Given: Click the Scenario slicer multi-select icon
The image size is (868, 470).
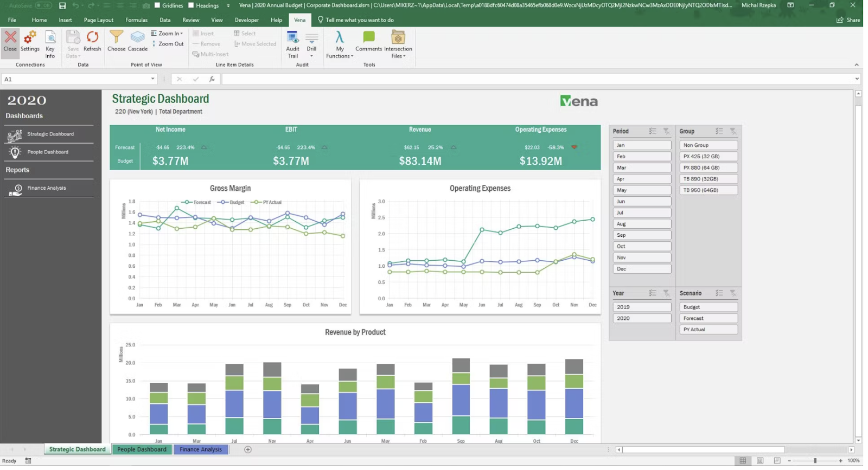Looking at the screenshot, I should tap(719, 293).
